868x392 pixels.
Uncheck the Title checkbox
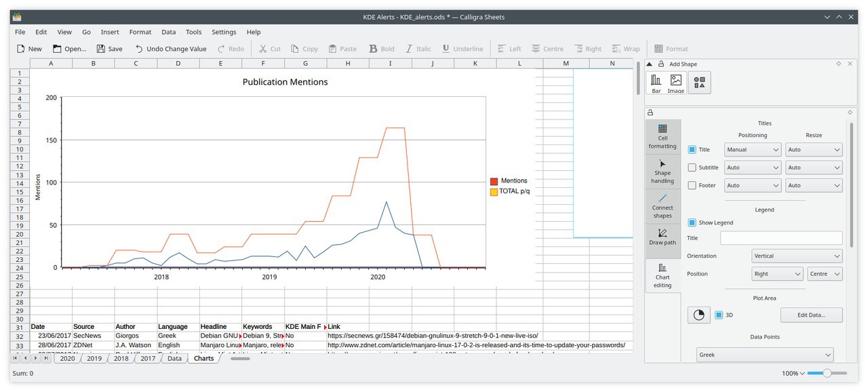(692, 150)
